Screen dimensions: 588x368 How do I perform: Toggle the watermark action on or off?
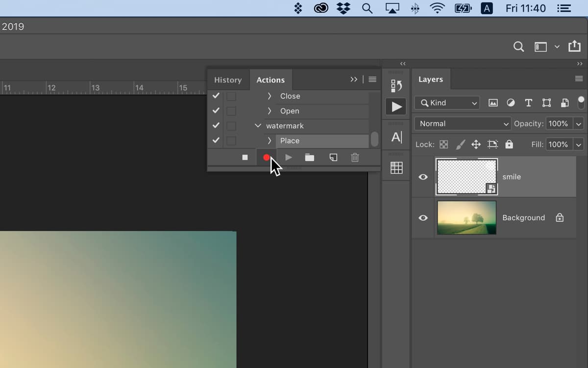pyautogui.click(x=216, y=126)
